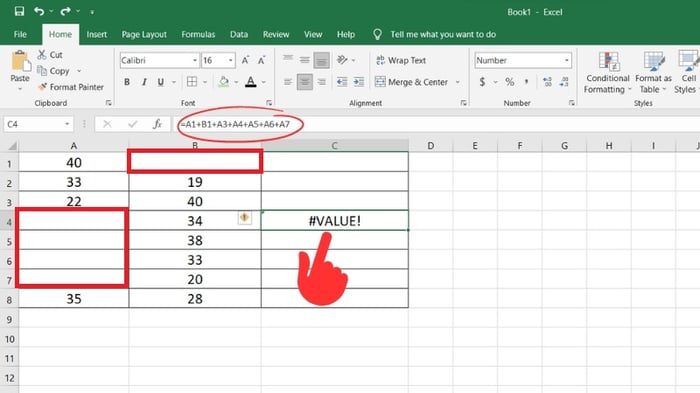Toggle Wrap Text for the cell
The image size is (700, 393).
click(x=401, y=60)
